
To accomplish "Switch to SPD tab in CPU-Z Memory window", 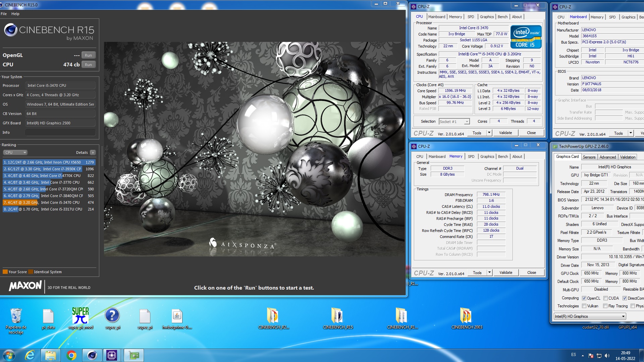I will click(x=471, y=157).
